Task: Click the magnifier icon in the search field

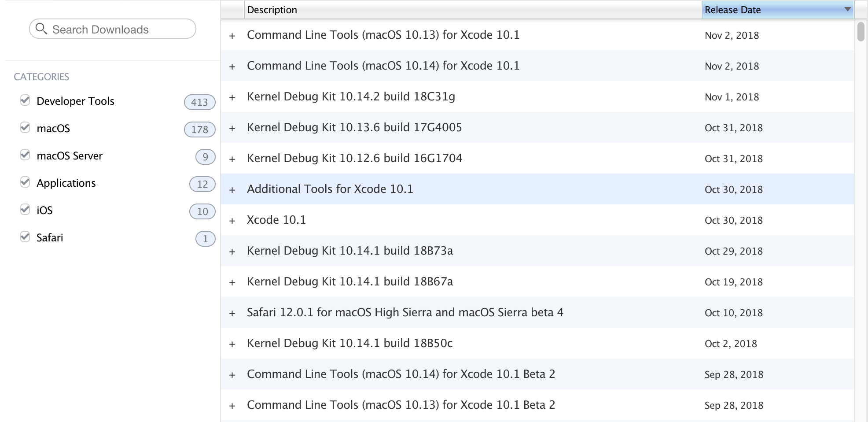Action: [41, 29]
